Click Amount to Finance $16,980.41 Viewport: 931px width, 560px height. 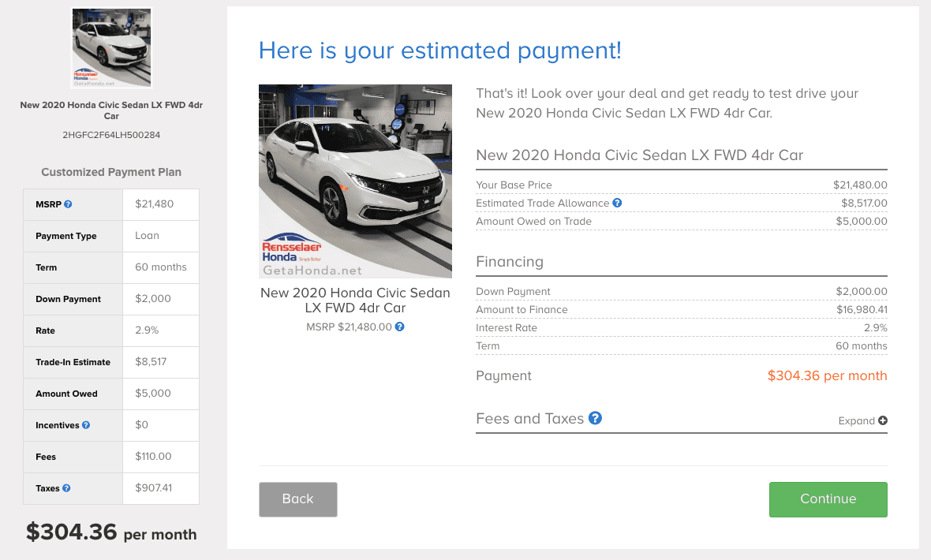pyautogui.click(x=862, y=310)
